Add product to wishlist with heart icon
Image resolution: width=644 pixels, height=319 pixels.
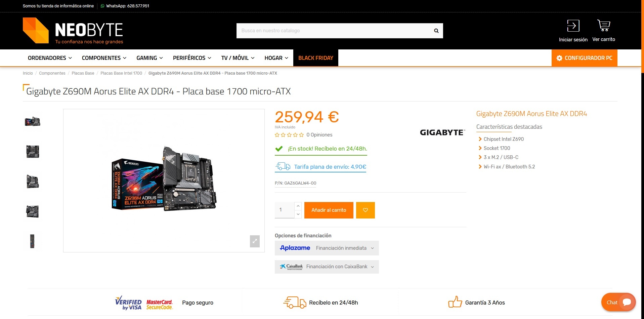click(365, 210)
